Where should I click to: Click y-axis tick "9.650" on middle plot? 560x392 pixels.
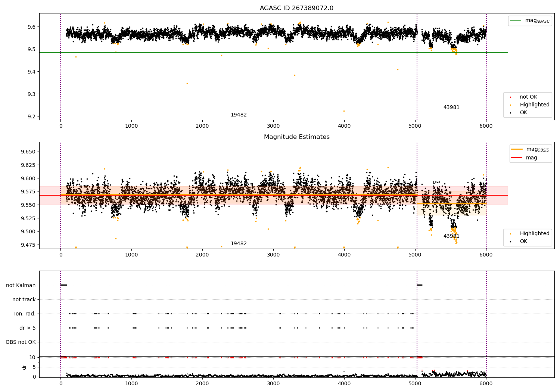tap(28, 152)
